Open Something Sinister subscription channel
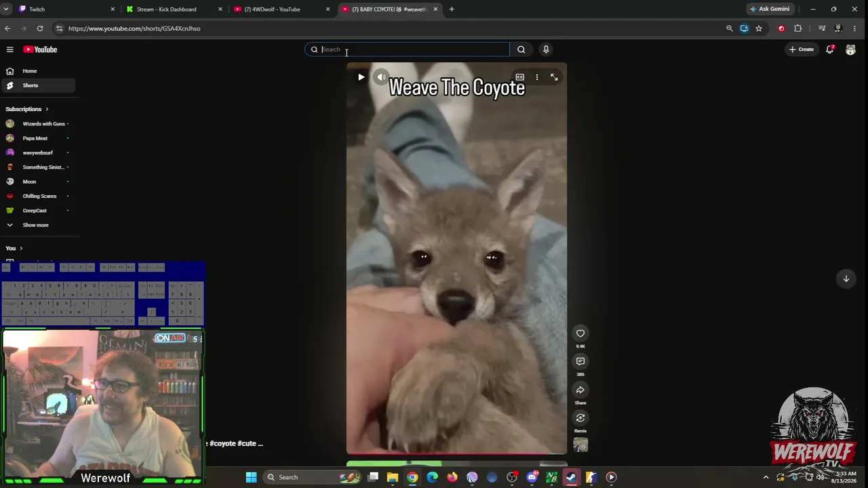Viewport: 868px width, 488px height. coord(37,167)
